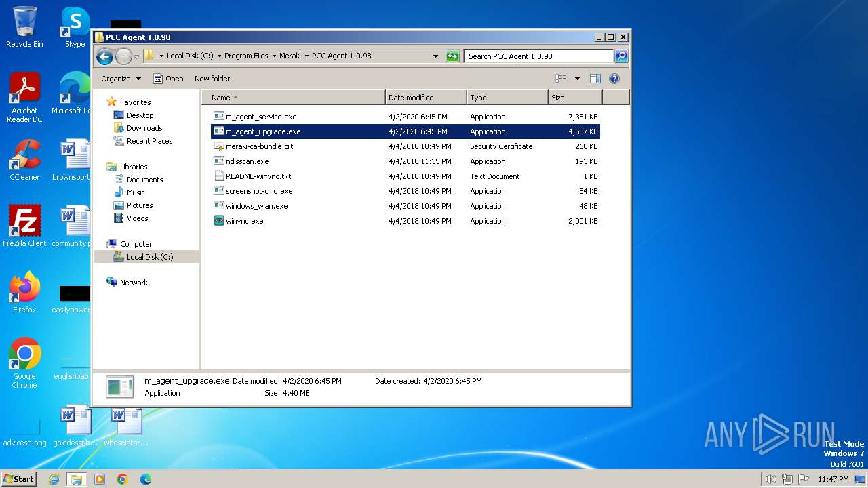Click 4/4/2018 11:35 PM date cell
The image size is (868, 488).
(x=420, y=161)
